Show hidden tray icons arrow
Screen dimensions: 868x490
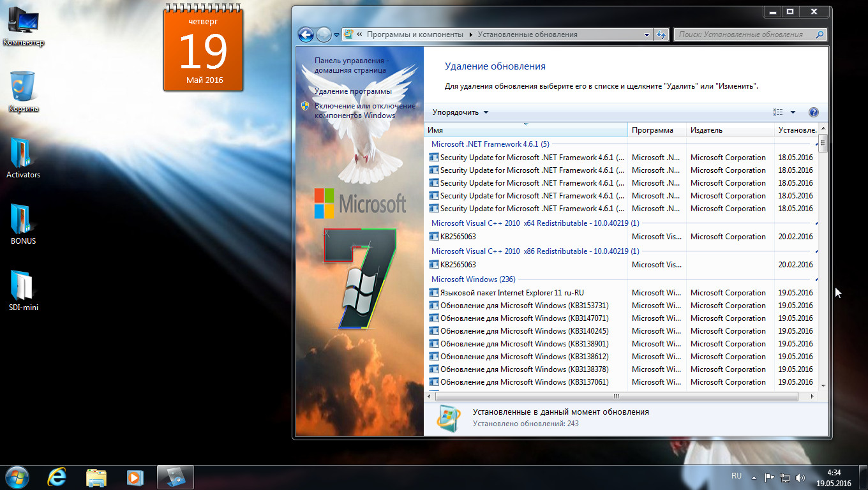click(755, 477)
